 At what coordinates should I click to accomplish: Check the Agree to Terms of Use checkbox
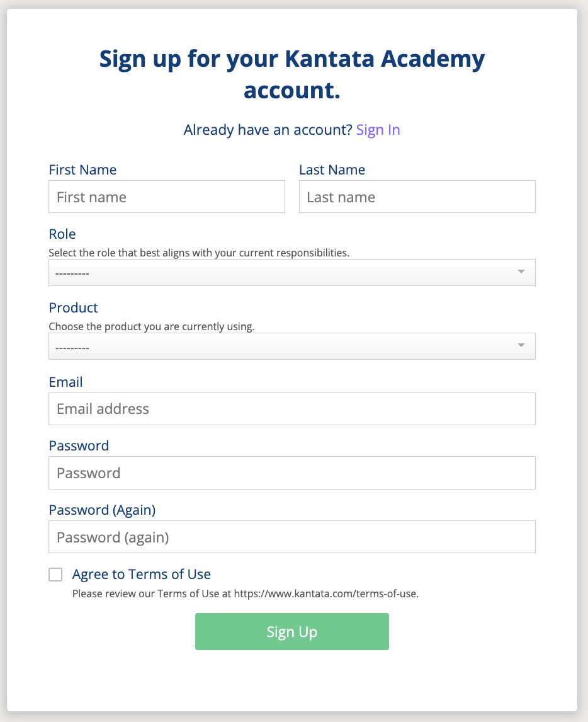(x=55, y=575)
